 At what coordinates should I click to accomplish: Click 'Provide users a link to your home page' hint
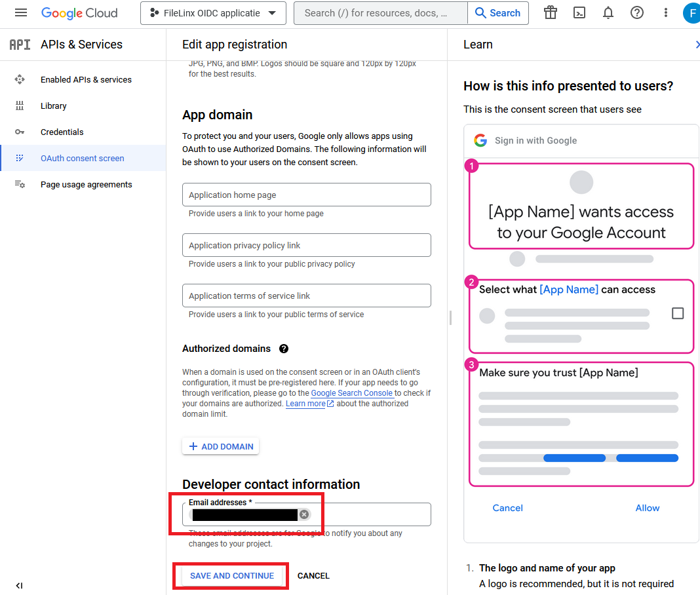256,214
